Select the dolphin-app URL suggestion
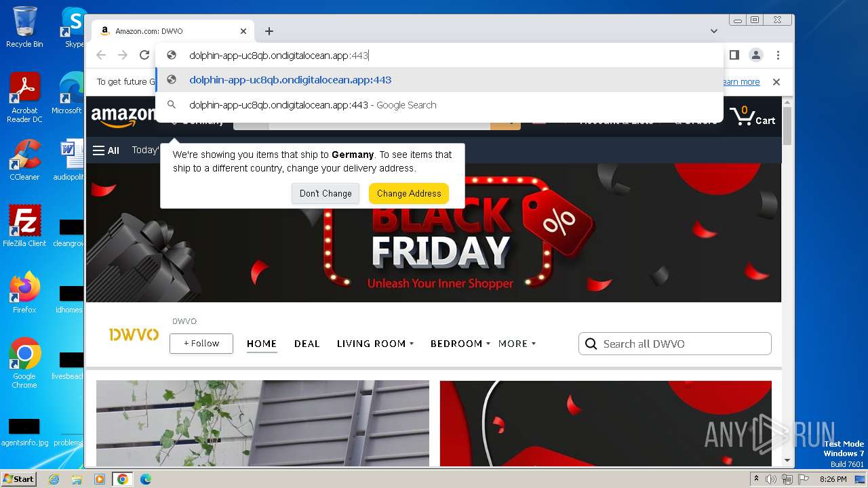This screenshot has width=868, height=488. coord(439,80)
